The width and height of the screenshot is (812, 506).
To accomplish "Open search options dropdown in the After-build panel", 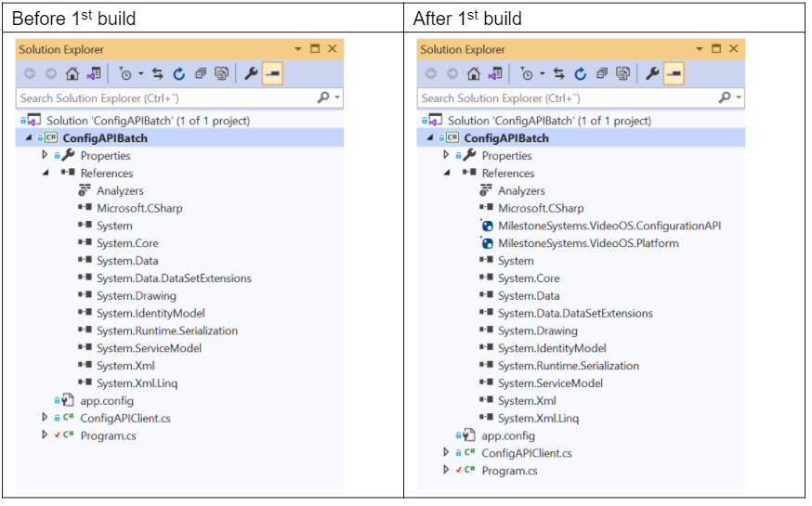I will (x=739, y=97).
